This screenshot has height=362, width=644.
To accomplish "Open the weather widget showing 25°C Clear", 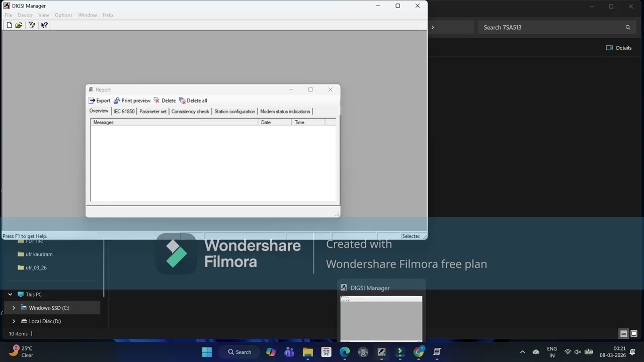I will pyautogui.click(x=21, y=352).
